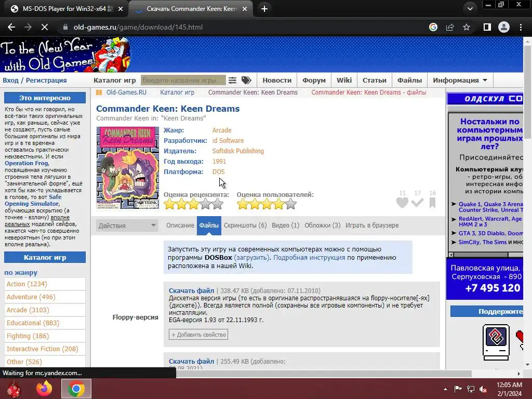Stop loading the page

tap(45, 27)
